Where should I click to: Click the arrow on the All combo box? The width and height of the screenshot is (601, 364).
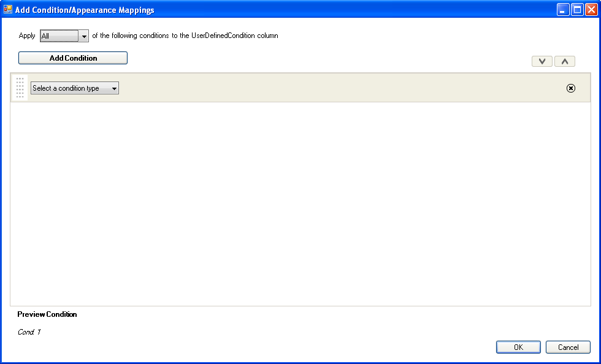pyautogui.click(x=84, y=36)
